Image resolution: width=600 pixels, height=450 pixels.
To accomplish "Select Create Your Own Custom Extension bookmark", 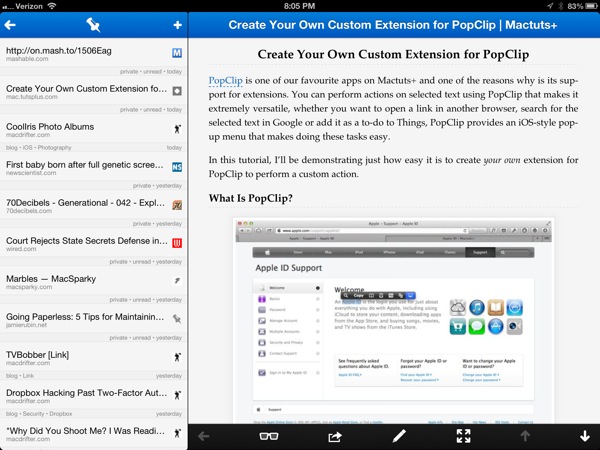I will [x=94, y=95].
